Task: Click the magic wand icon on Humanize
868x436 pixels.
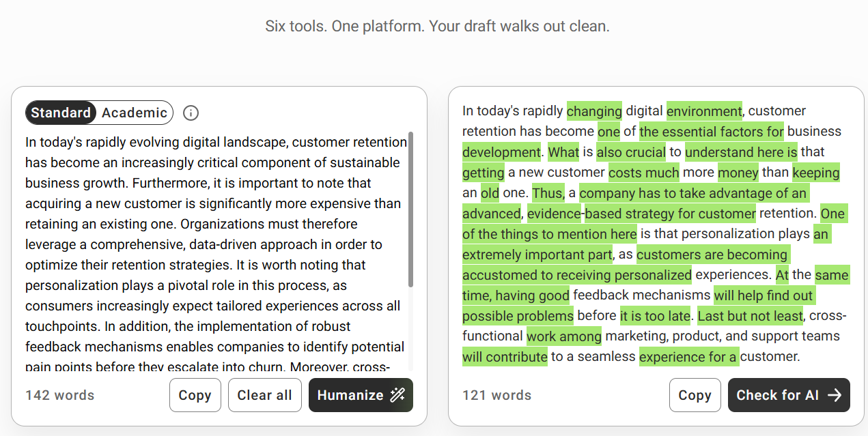Action: point(397,395)
